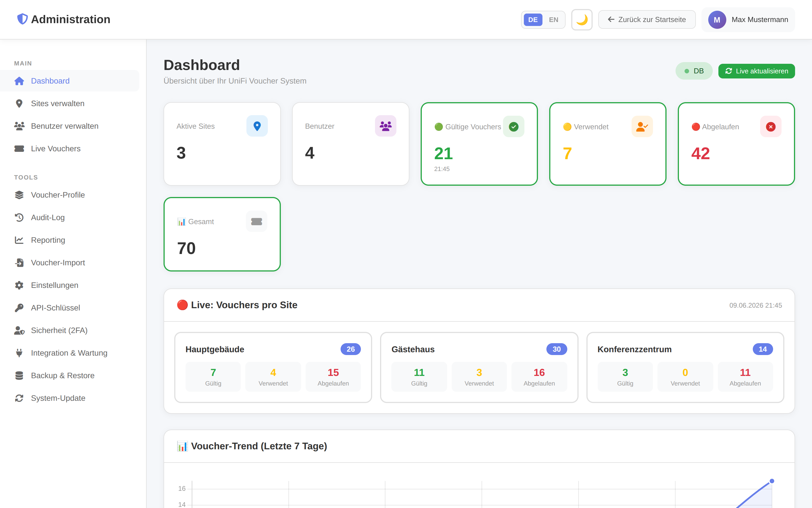Click the orange user-check icon on Verwendet card
Image resolution: width=812 pixels, height=508 pixels.
point(642,127)
